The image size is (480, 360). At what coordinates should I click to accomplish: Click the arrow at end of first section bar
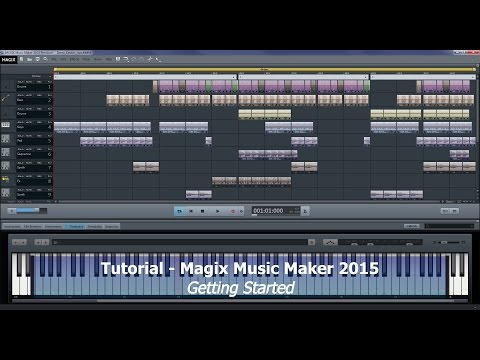point(234,77)
